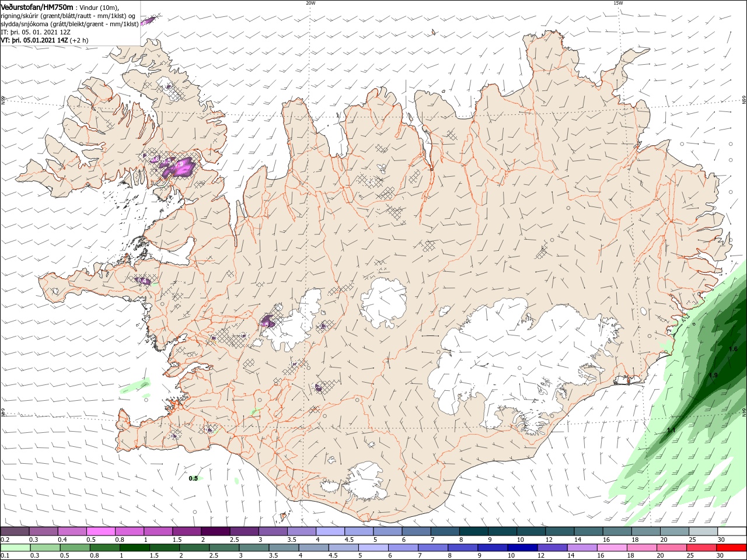
Task: Click the IT þri. 05. 01. 2021 12Z line
Action: coord(36,32)
